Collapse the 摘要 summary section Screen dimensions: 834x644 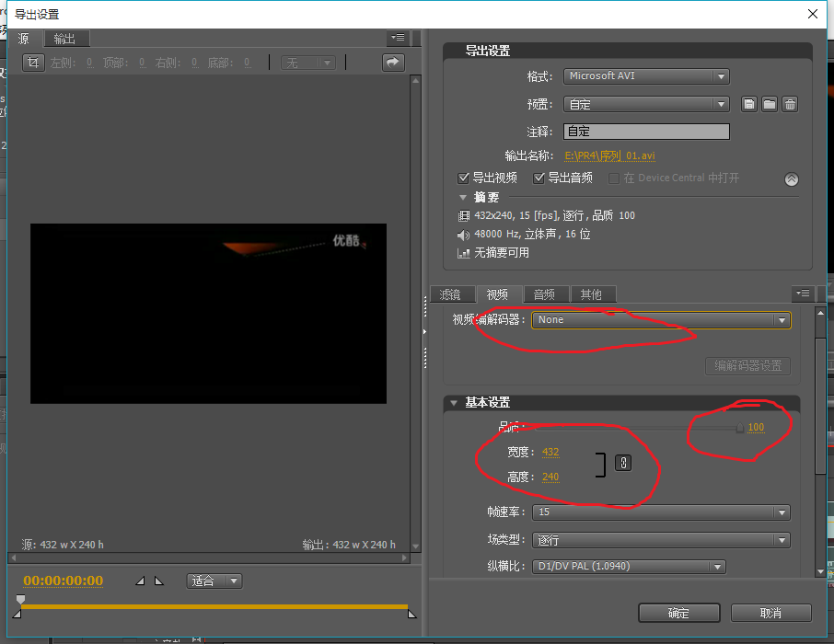pyautogui.click(x=463, y=197)
